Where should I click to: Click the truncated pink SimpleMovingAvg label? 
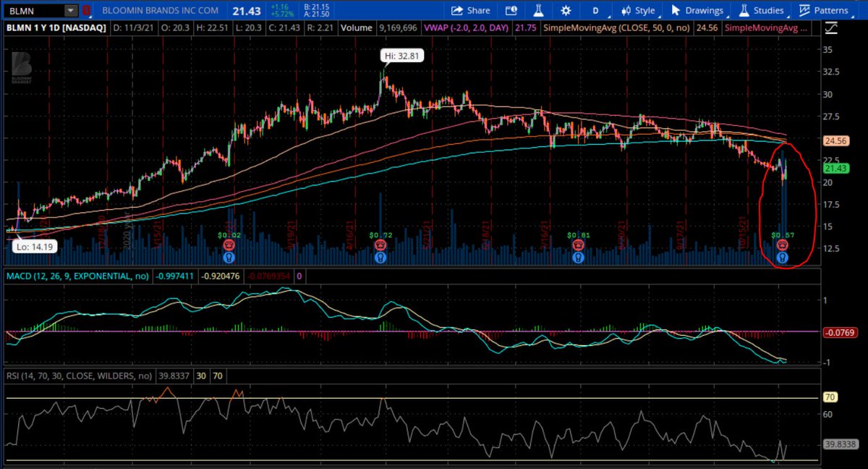click(767, 28)
